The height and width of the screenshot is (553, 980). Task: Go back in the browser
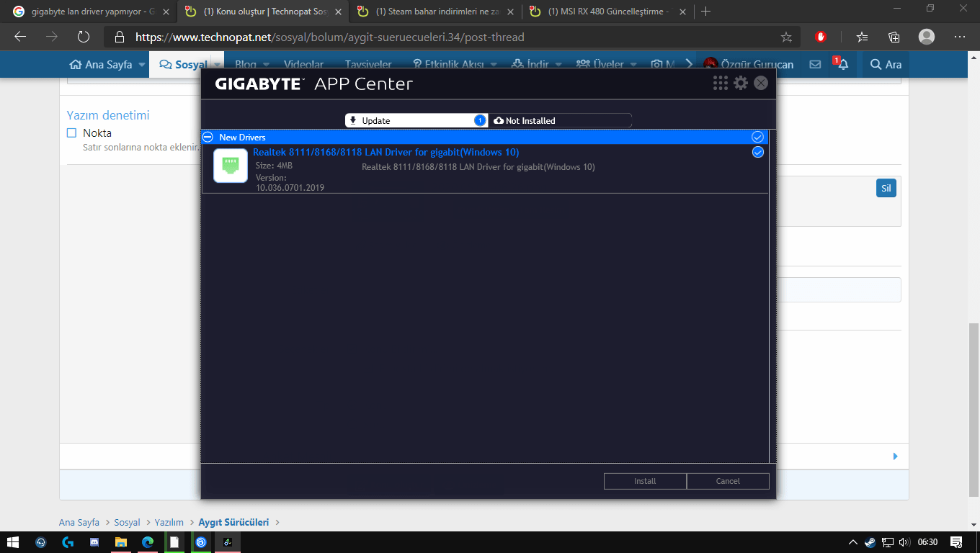[x=20, y=37]
